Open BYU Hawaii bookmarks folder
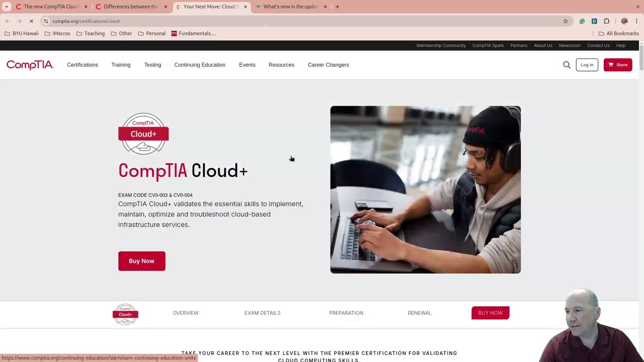 coord(22,33)
